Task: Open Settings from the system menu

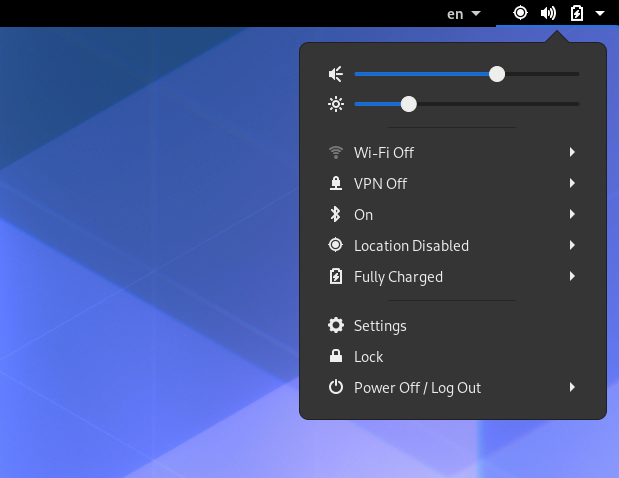Action: [x=453, y=326]
